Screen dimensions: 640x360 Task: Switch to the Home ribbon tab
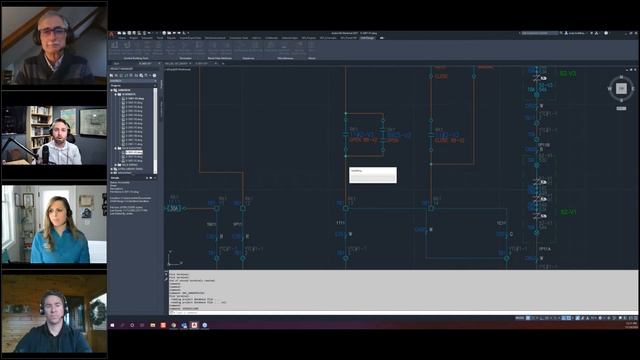pos(122,38)
